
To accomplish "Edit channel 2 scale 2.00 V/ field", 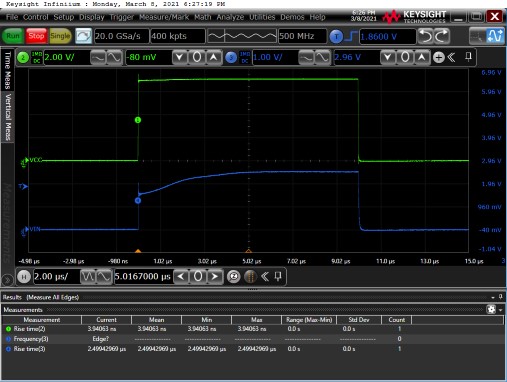I will [66, 57].
